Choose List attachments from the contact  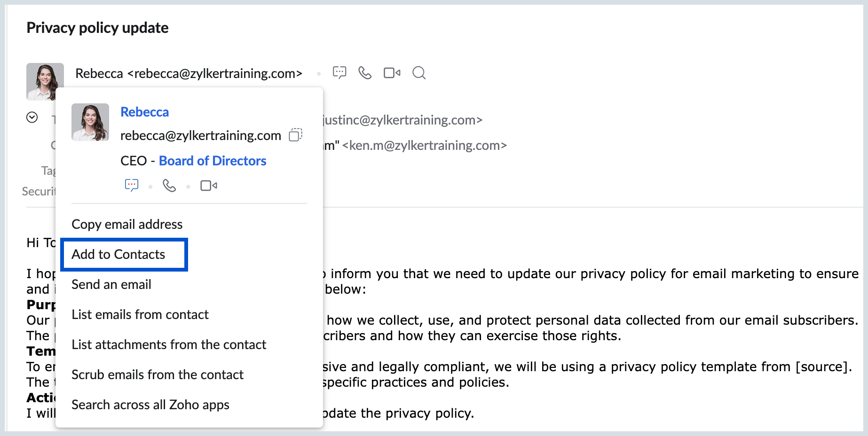pos(168,344)
